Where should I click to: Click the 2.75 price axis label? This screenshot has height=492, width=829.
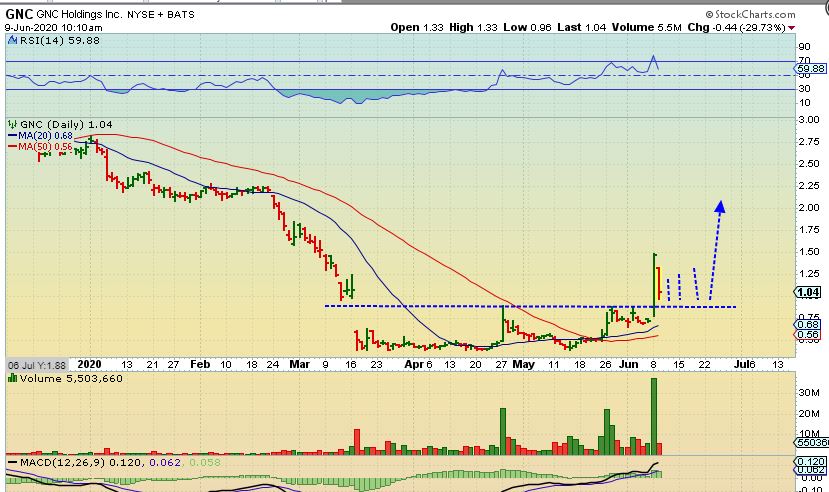[809, 142]
